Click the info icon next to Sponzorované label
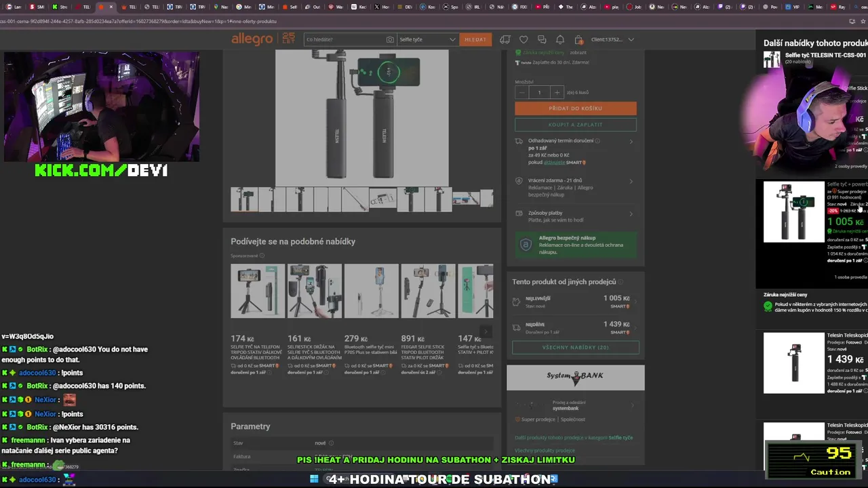This screenshot has width=868, height=488. pyautogui.click(x=262, y=256)
